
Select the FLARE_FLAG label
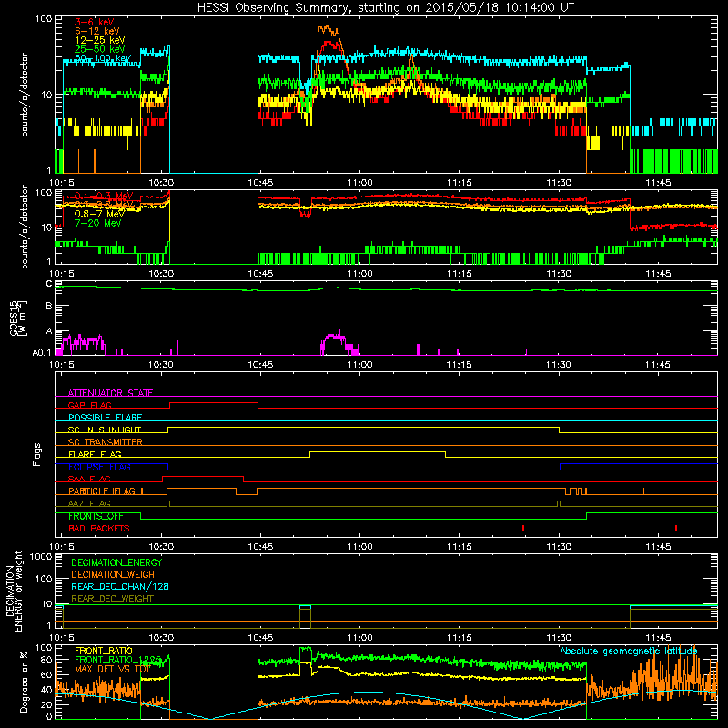point(95,454)
